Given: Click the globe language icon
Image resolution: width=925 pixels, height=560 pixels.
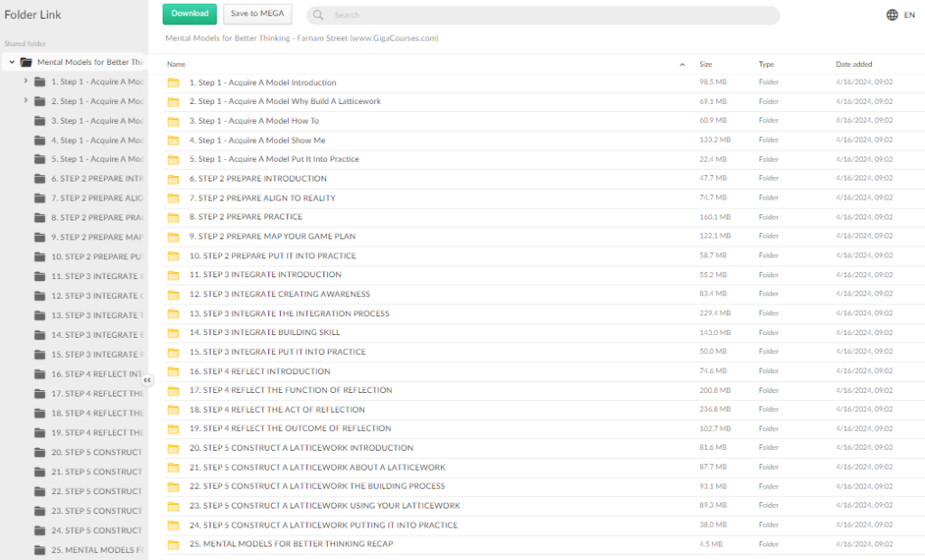Looking at the screenshot, I should tap(892, 14).
